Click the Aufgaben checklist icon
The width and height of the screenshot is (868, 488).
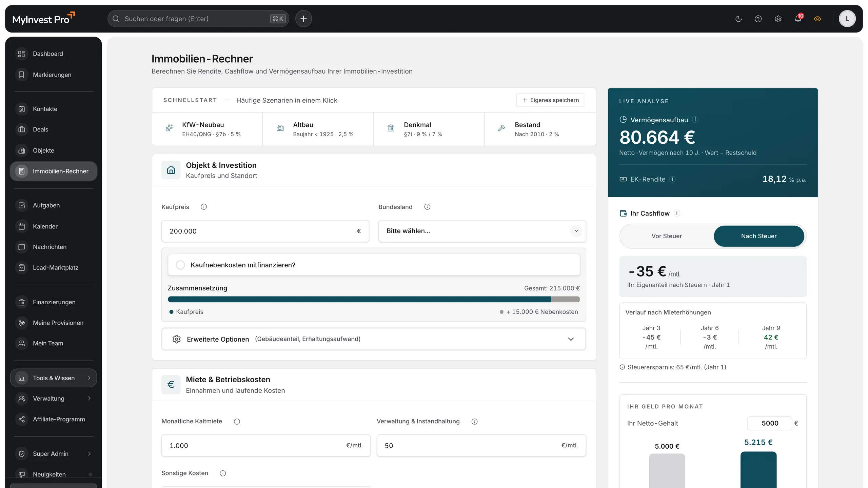click(22, 205)
